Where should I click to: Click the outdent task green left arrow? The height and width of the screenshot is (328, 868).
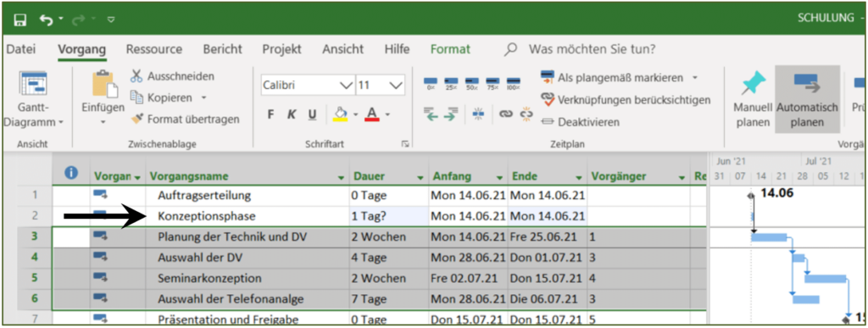click(431, 114)
